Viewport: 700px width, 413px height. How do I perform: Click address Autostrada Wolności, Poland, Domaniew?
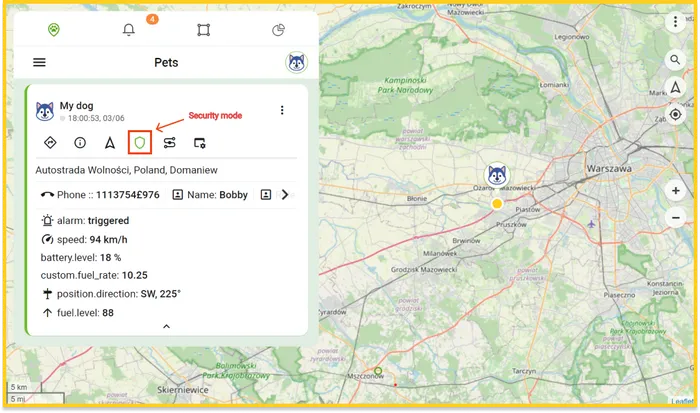click(x=126, y=170)
